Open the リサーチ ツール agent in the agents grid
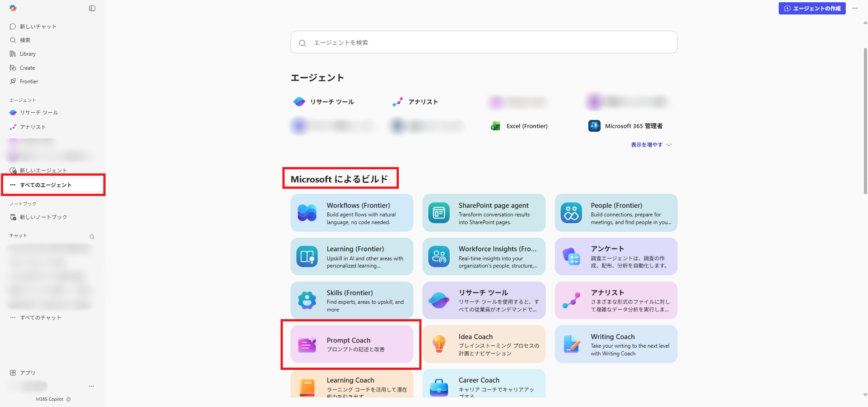 324,102
